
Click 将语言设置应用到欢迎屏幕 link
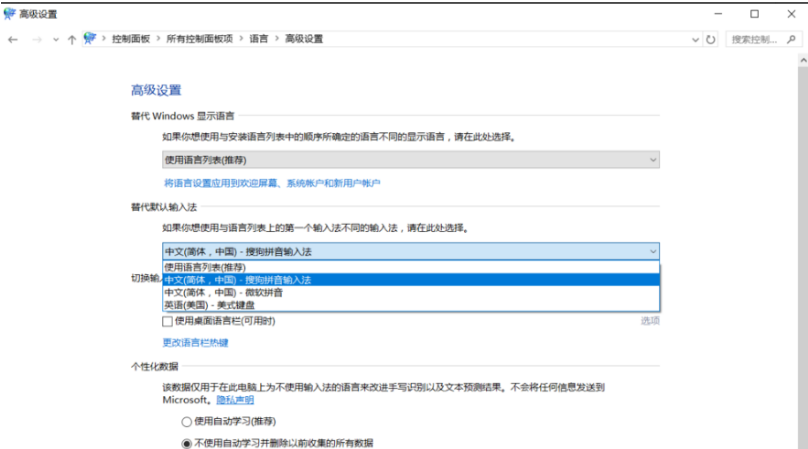tap(272, 183)
